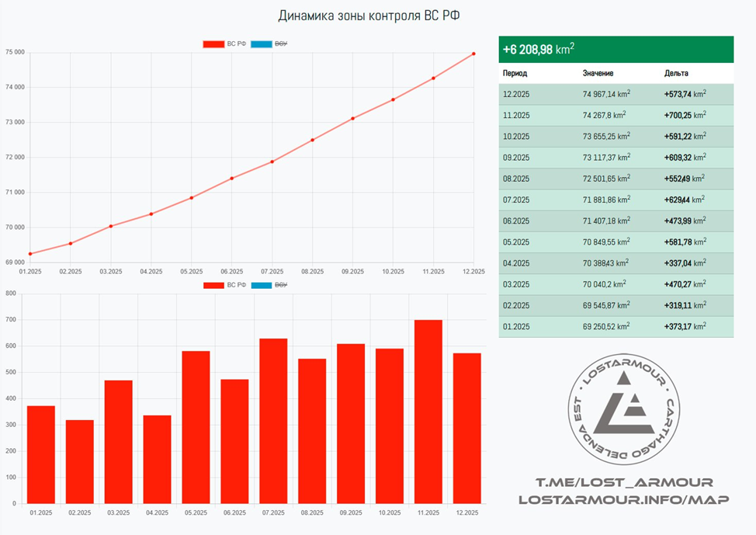Open the LOSTARMOUR.INFO/MAP link
The height and width of the screenshot is (535, 756).
[x=625, y=499]
